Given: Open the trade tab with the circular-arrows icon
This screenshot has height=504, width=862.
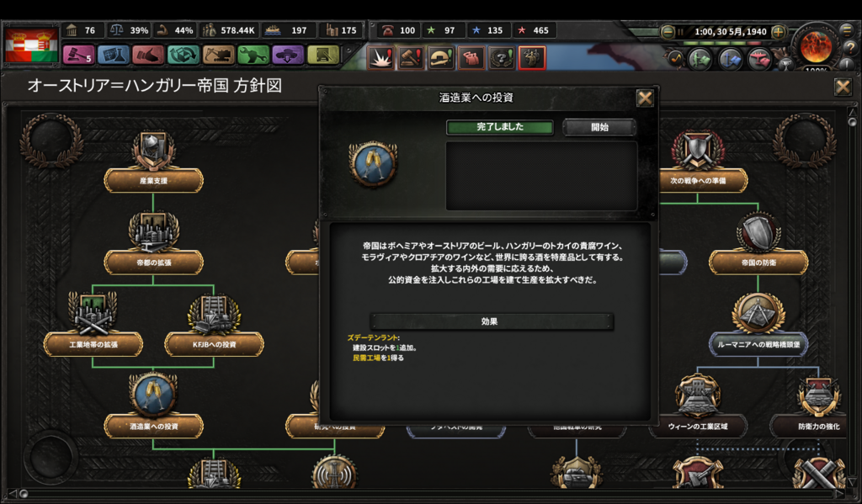Looking at the screenshot, I should [x=183, y=55].
